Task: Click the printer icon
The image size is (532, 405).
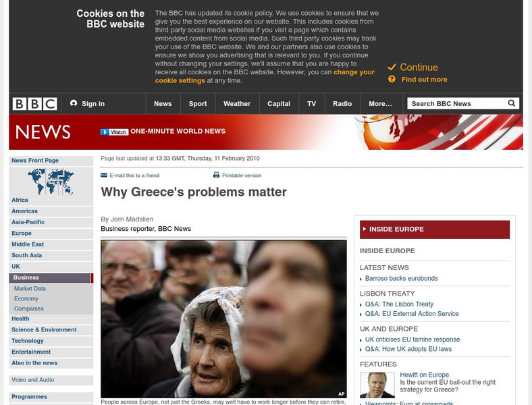Action: click(216, 175)
